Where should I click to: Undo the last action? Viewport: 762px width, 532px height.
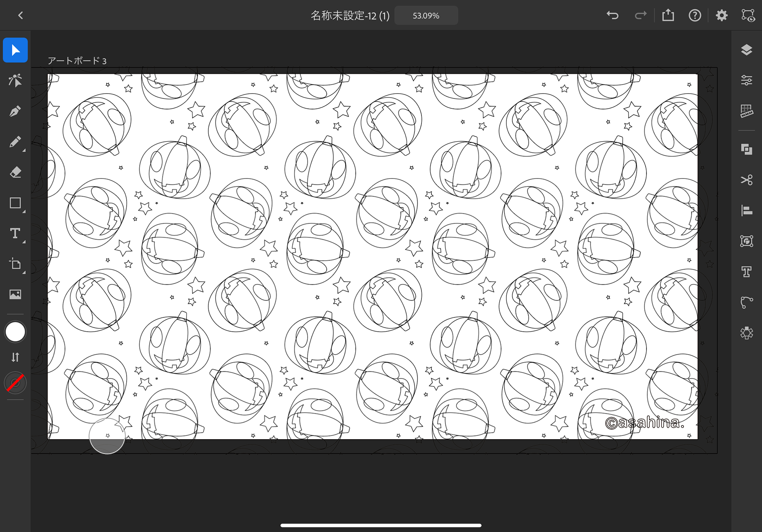click(x=613, y=15)
